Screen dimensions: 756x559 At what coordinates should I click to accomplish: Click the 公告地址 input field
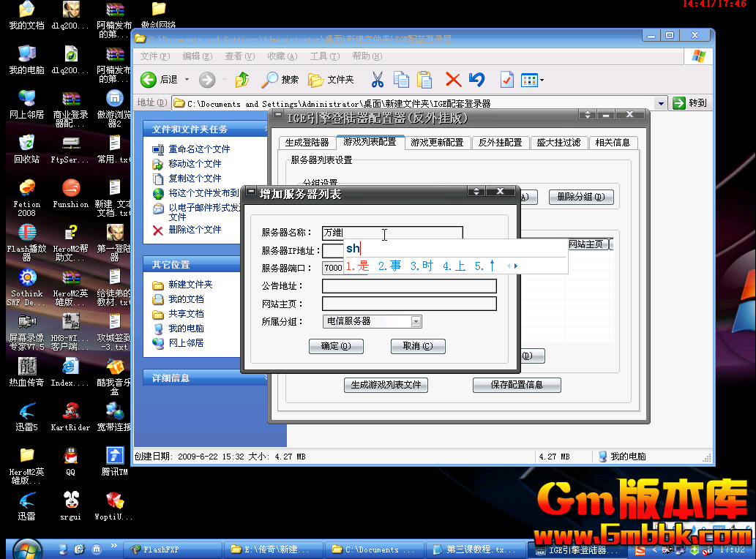pos(409,286)
